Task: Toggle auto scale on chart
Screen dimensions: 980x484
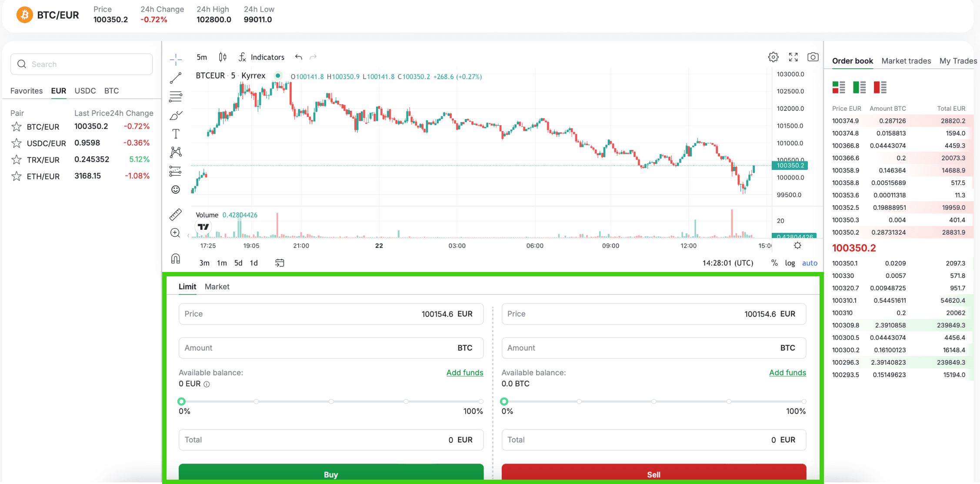Action: coord(810,263)
